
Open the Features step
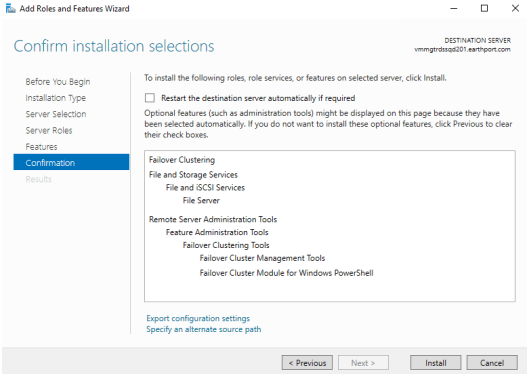pos(41,146)
